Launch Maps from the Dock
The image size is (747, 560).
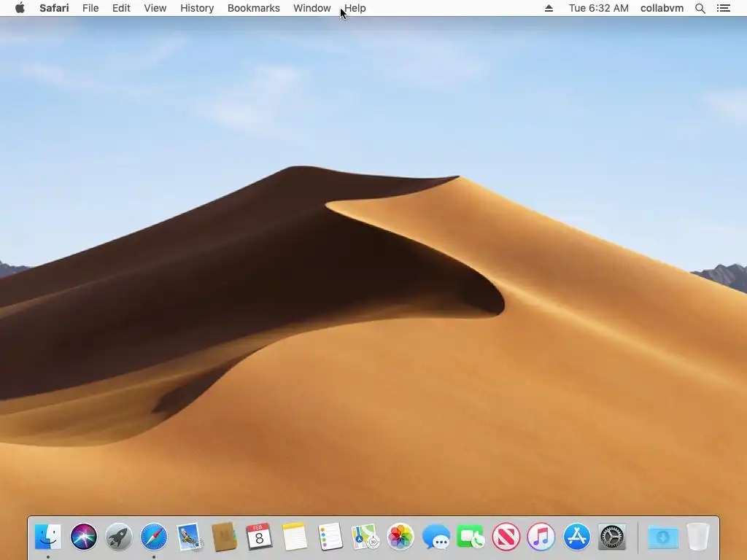[365, 537]
